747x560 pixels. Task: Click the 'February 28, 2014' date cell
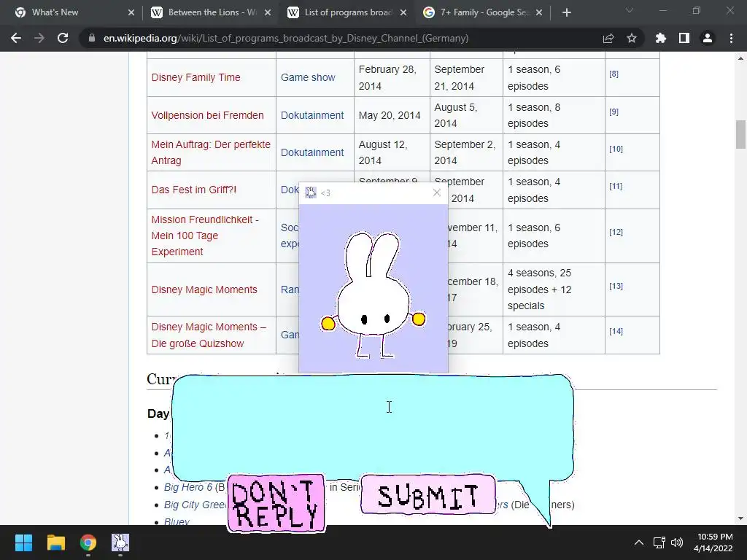click(392, 77)
